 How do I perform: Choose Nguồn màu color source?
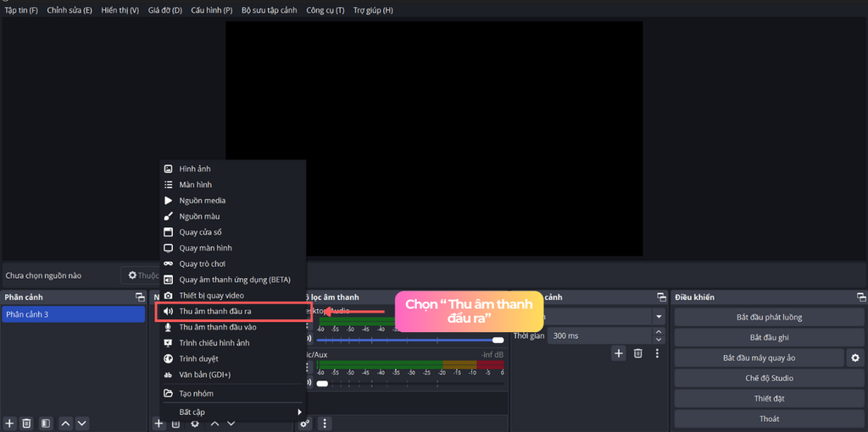(x=232, y=216)
